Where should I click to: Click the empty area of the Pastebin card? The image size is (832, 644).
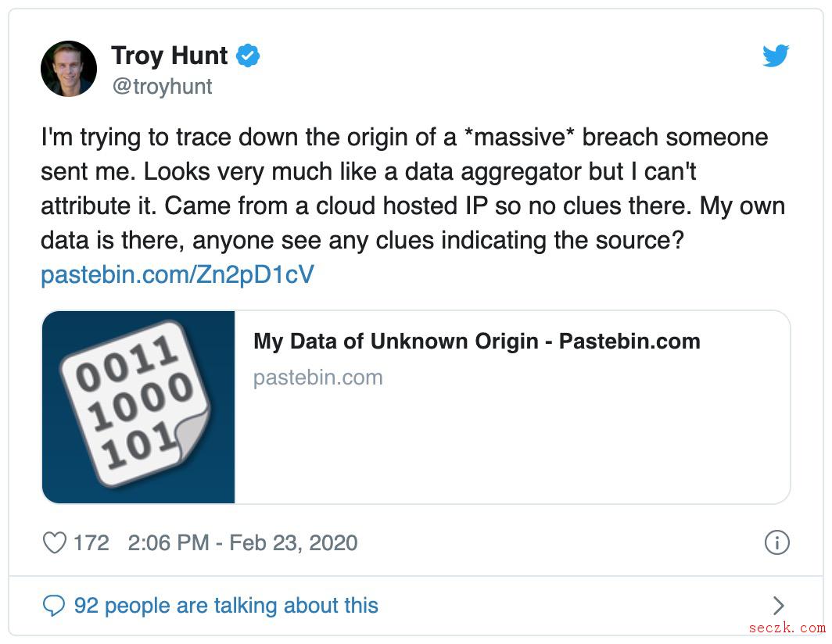pos(512,445)
